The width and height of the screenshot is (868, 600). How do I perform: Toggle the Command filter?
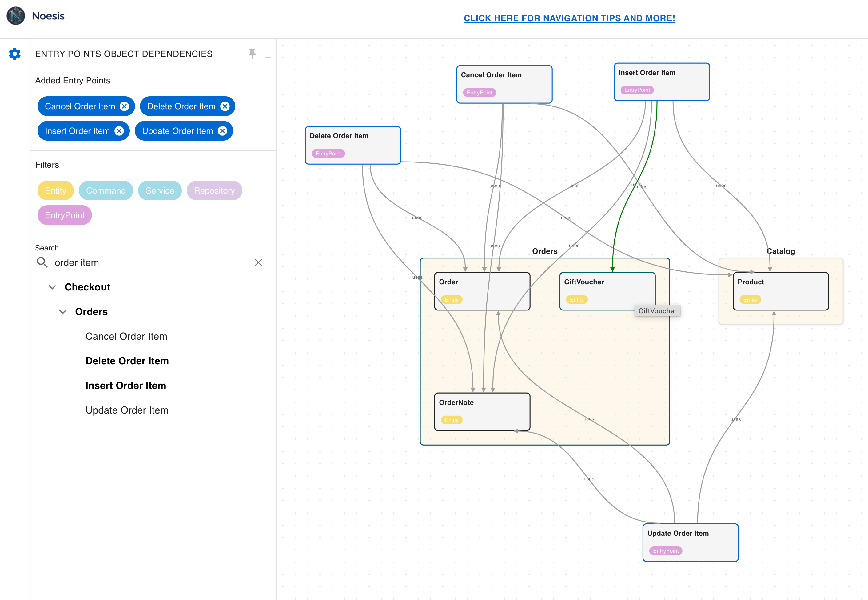106,190
